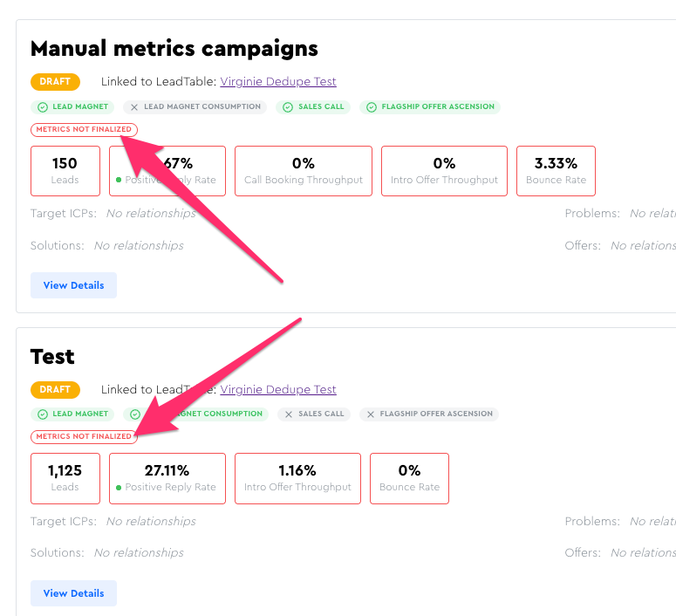Click the DRAFT badge on the Test campaign
This screenshot has height=616, width=676.
[55, 390]
